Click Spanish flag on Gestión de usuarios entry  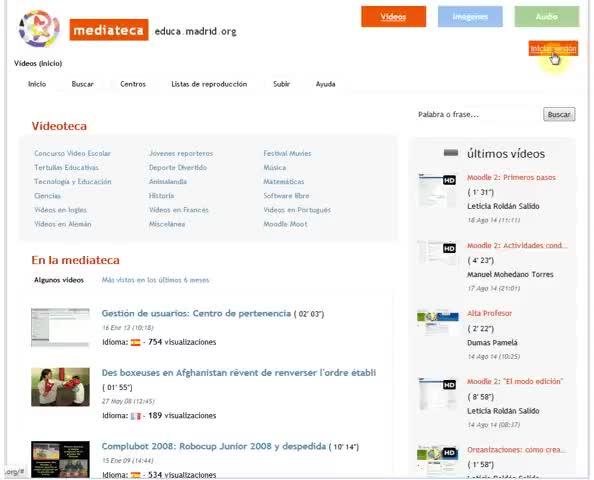135,342
